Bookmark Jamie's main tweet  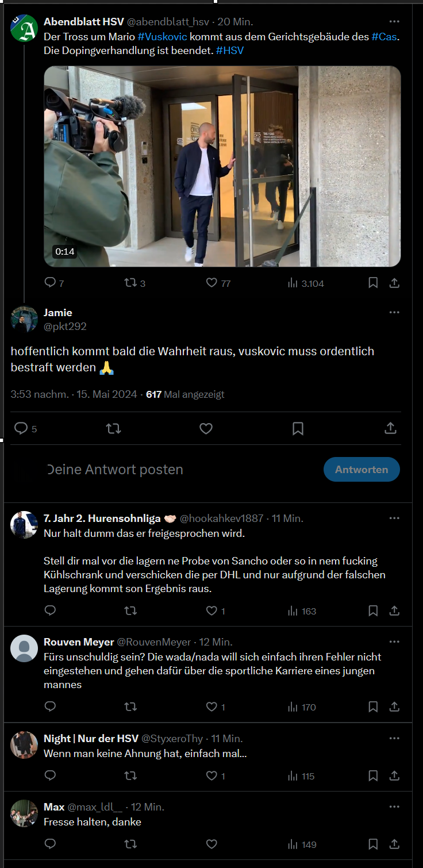pyautogui.click(x=298, y=428)
